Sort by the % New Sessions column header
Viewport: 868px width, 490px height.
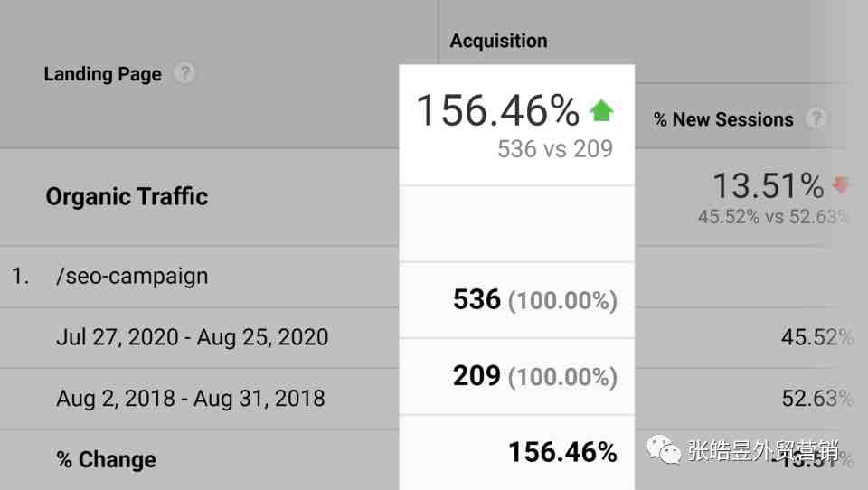pyautogui.click(x=723, y=119)
